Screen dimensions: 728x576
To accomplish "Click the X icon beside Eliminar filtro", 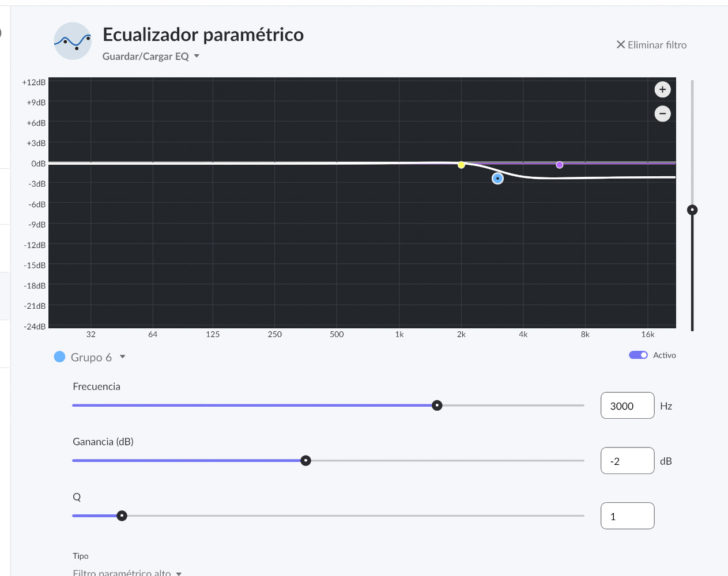I will [621, 44].
